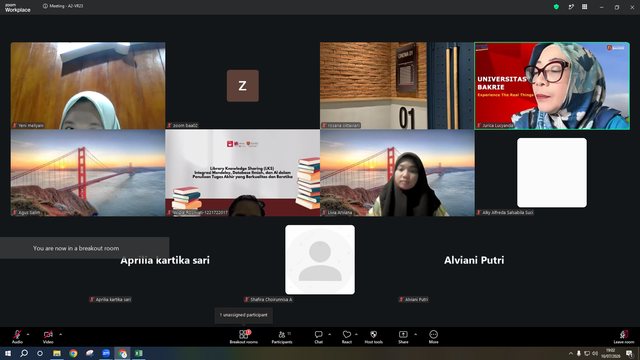Select Shafira Choirunnisa A's avatar tile
640x360 pixels.
pos(320,260)
